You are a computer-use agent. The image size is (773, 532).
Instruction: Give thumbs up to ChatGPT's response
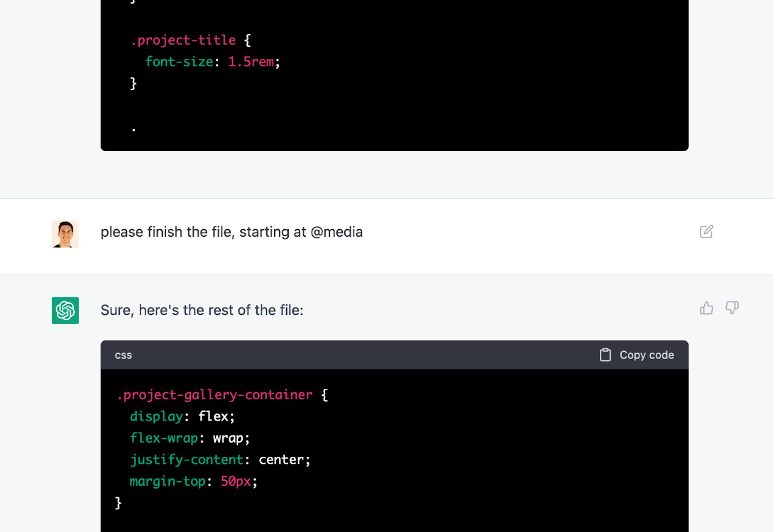point(707,308)
